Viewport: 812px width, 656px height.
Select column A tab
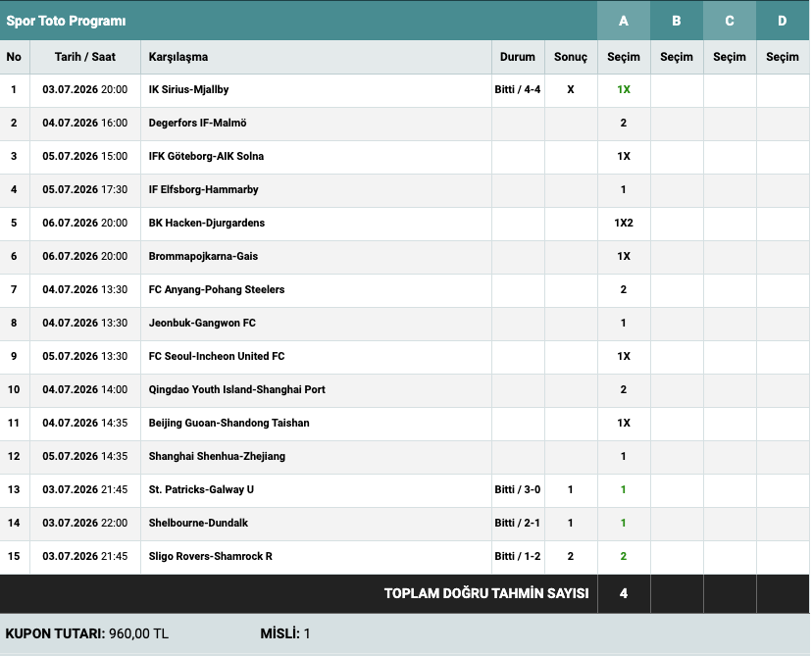[x=624, y=21]
